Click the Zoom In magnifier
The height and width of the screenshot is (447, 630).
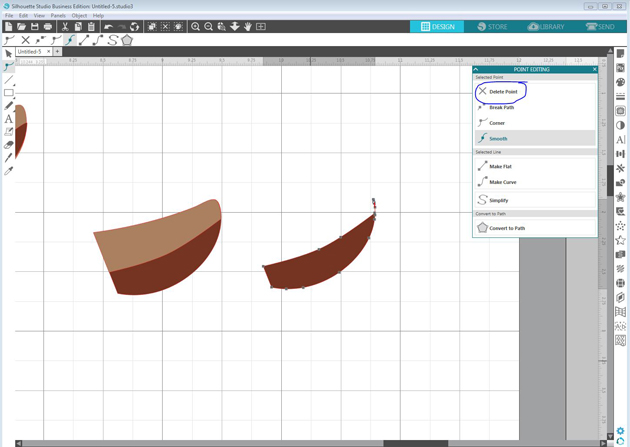[195, 27]
